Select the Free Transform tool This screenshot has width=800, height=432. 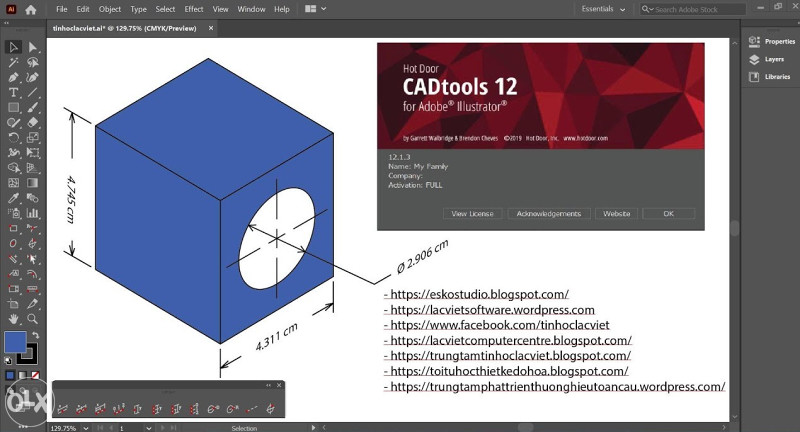[x=33, y=153]
